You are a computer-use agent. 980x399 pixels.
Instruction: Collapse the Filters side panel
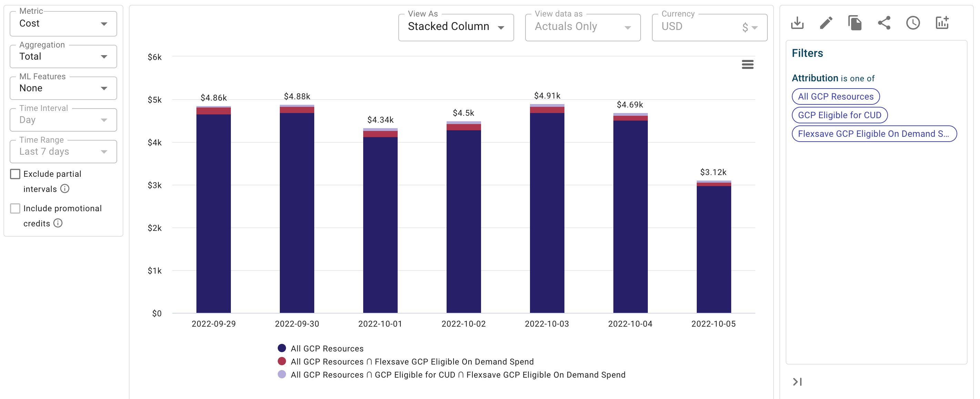(797, 381)
